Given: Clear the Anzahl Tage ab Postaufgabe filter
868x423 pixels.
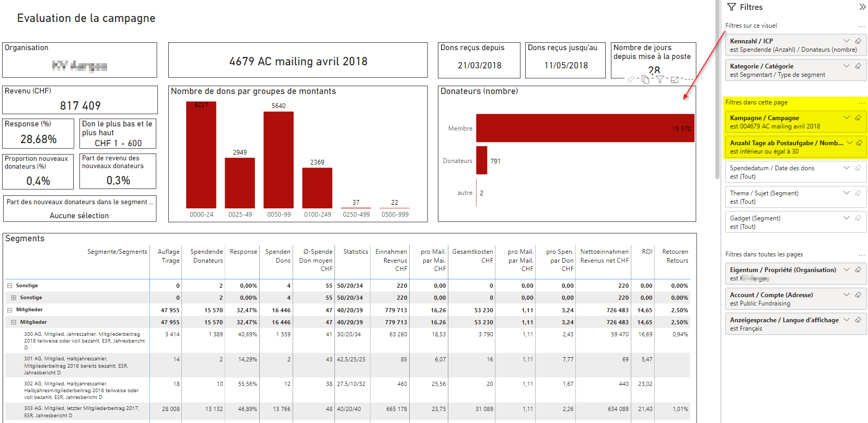Looking at the screenshot, I should click(859, 143).
